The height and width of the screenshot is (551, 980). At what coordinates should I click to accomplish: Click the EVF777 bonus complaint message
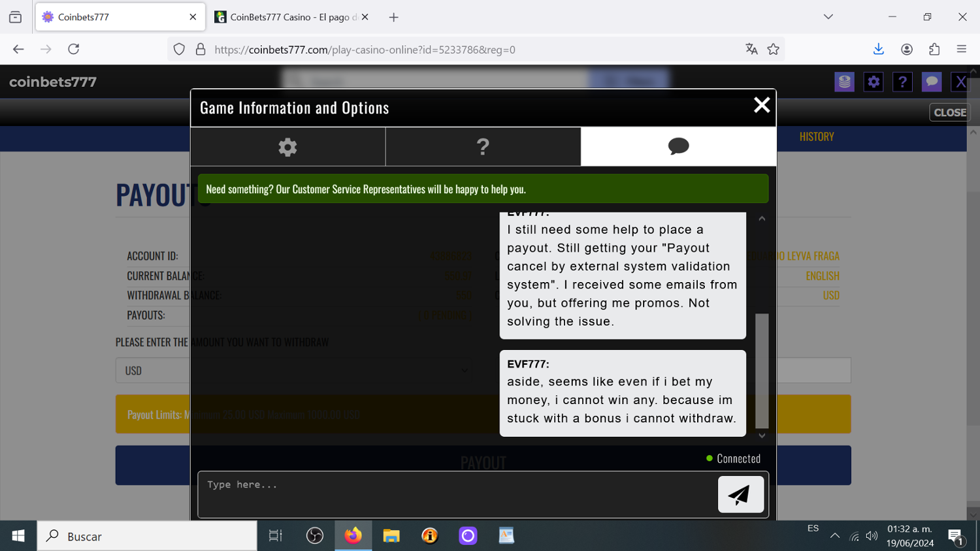pos(623,394)
